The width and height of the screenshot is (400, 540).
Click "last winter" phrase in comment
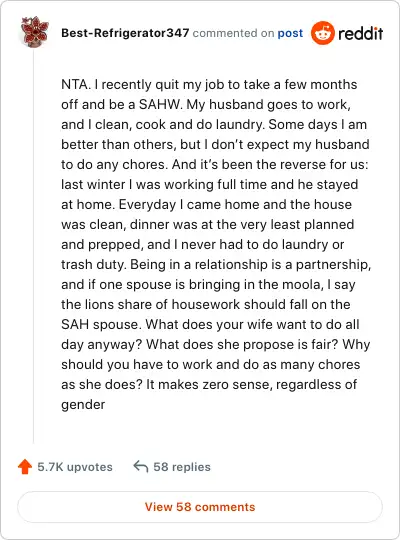pos(93,185)
